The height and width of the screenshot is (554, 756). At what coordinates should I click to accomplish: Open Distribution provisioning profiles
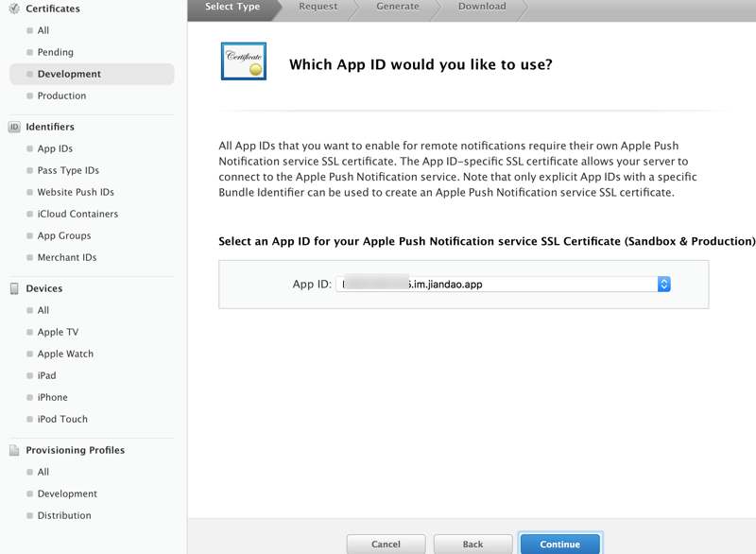(64, 515)
